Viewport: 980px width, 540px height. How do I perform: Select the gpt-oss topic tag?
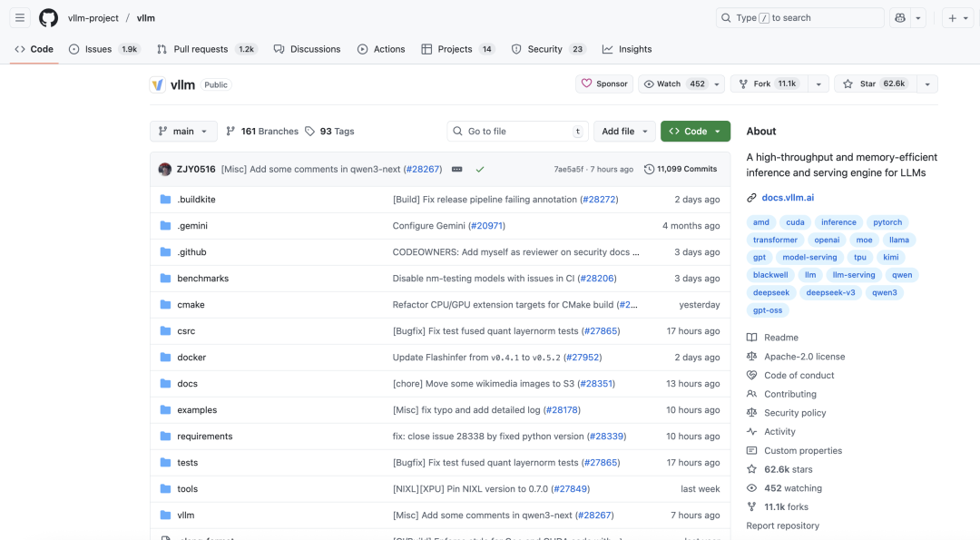768,310
